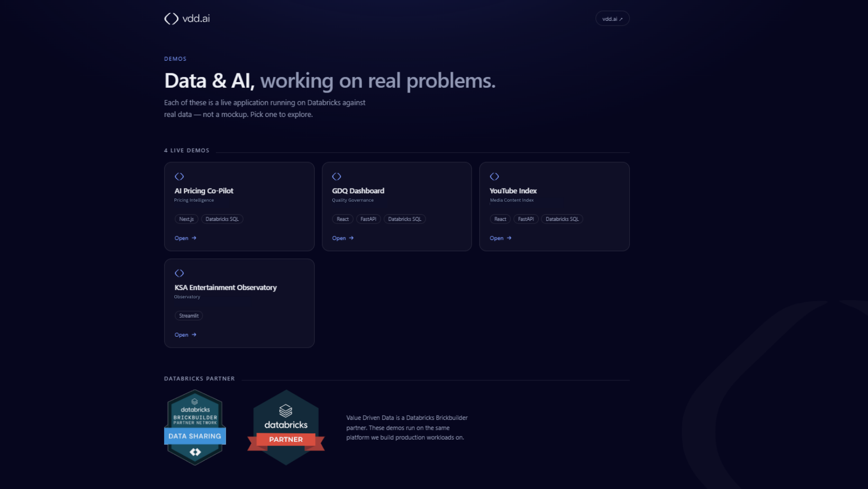Open the AI Pricing Co-Pilot demo
The height and width of the screenshot is (489, 868).
click(x=185, y=238)
